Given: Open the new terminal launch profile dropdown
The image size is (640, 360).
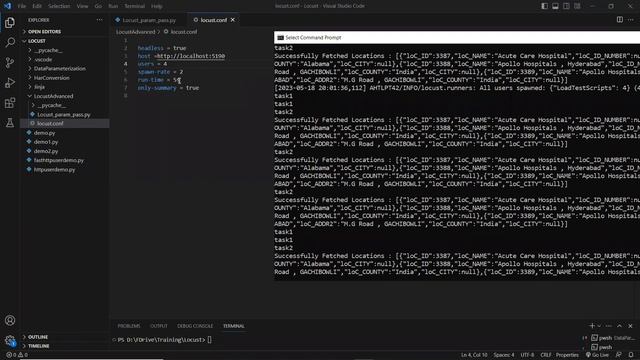Looking at the screenshot, I should [599, 326].
